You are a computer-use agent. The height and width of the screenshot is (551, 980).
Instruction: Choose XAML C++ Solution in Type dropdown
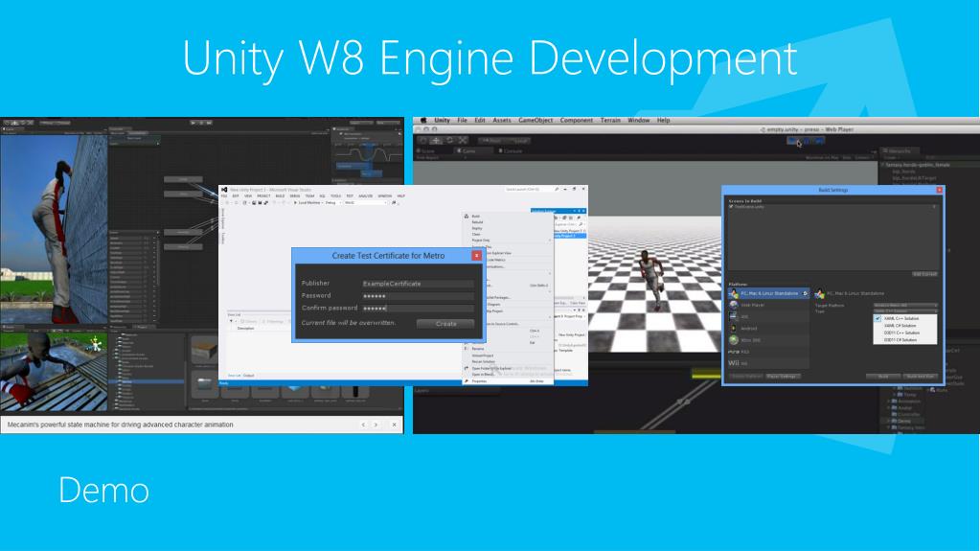coord(905,318)
